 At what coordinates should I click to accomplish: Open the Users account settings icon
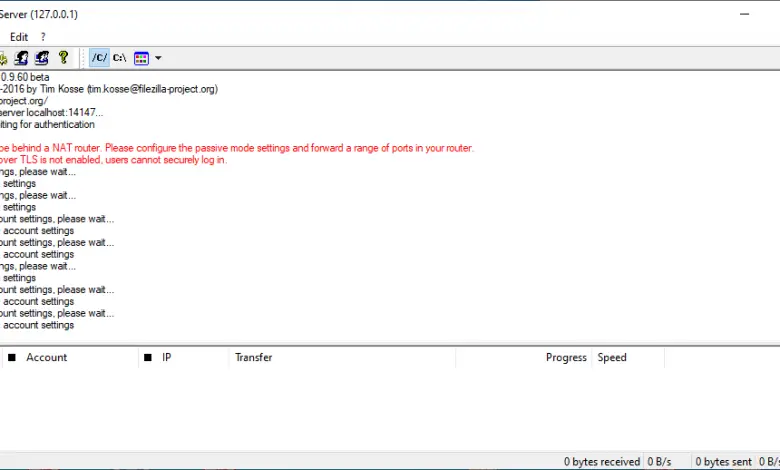tap(21, 58)
